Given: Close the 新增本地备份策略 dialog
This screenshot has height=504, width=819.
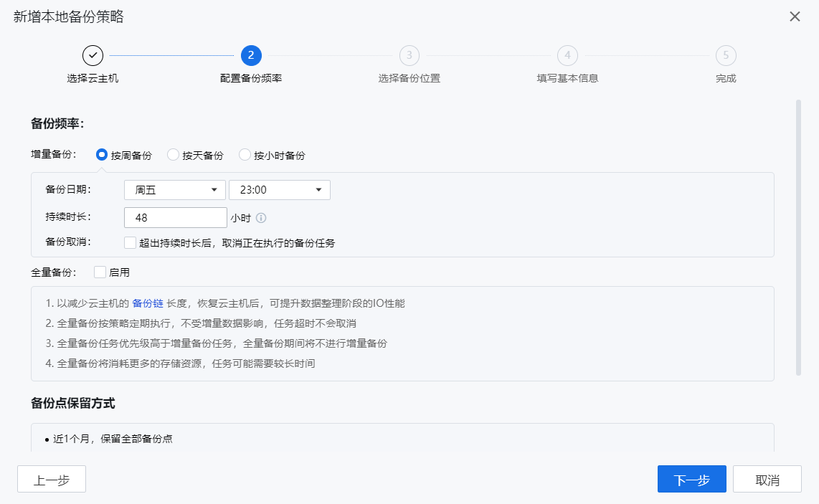Looking at the screenshot, I should coord(795,16).
